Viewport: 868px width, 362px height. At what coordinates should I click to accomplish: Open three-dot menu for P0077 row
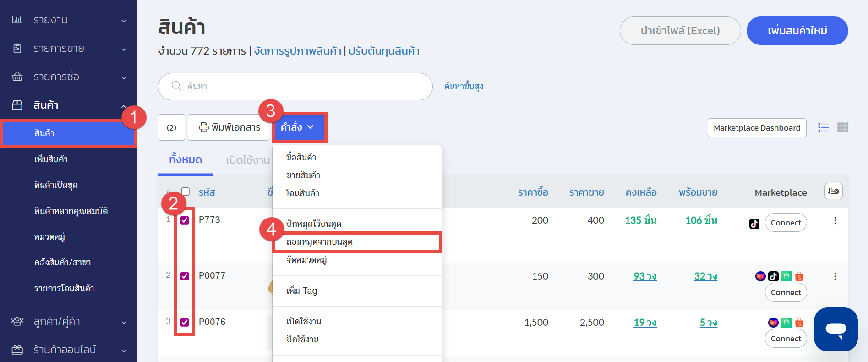[x=835, y=276]
